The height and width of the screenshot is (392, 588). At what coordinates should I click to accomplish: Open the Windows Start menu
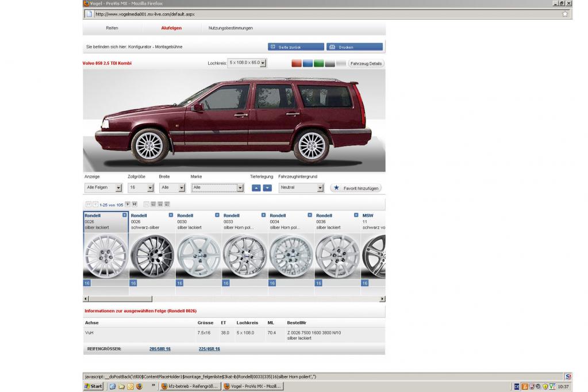click(x=93, y=386)
